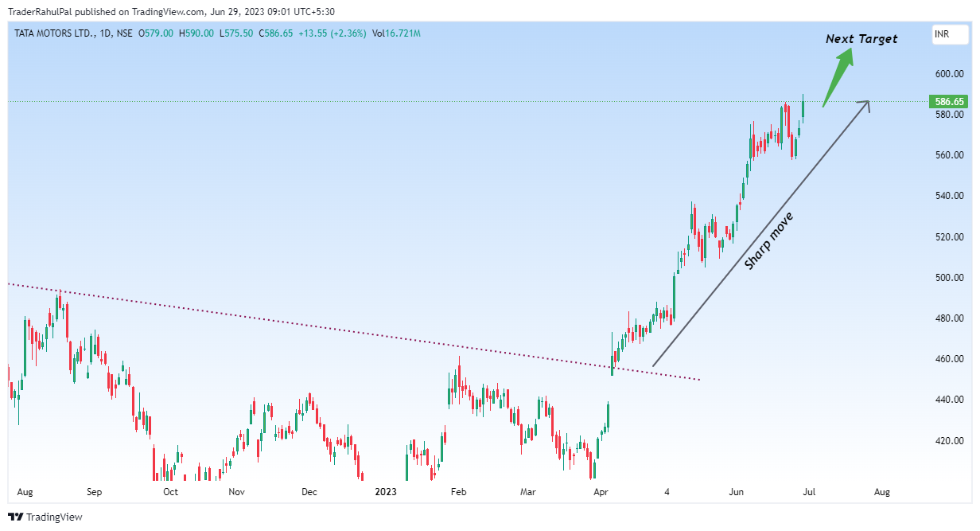This screenshot has height=531, width=980.
Task: Click the 520.00 price axis label
Action: click(950, 237)
